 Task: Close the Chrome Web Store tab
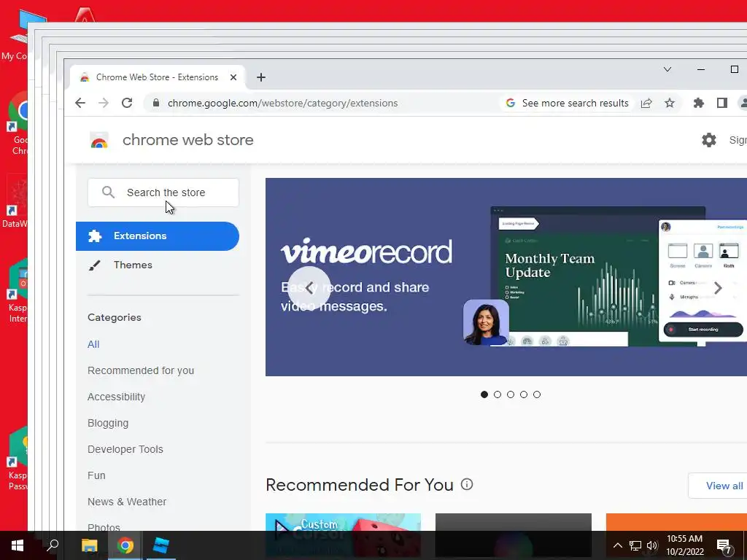233,77
